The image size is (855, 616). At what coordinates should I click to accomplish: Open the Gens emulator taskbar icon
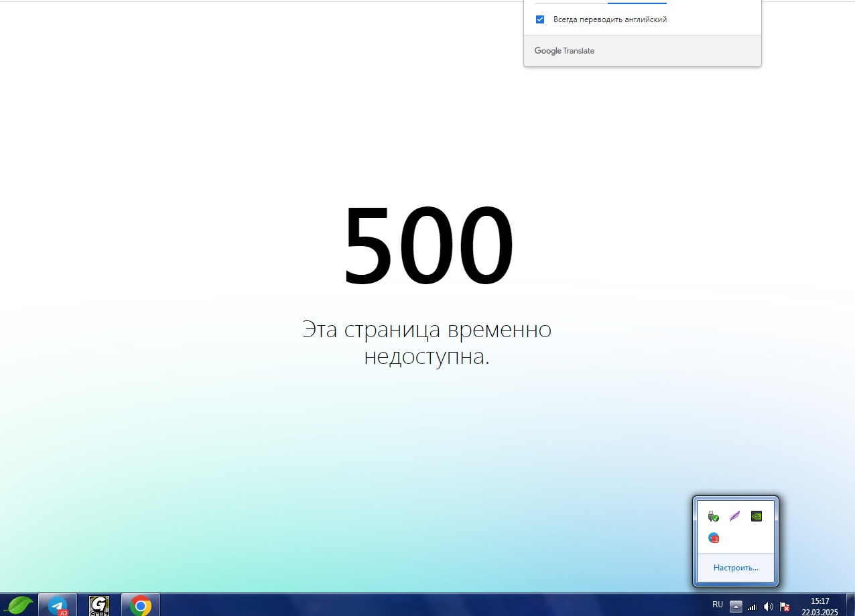(x=99, y=606)
